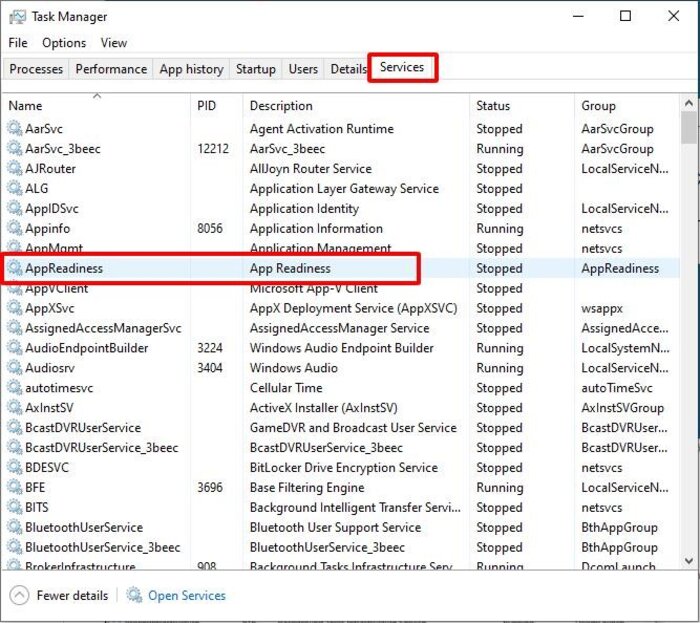Switch to the Users tab
The image size is (700, 623).
303,69
